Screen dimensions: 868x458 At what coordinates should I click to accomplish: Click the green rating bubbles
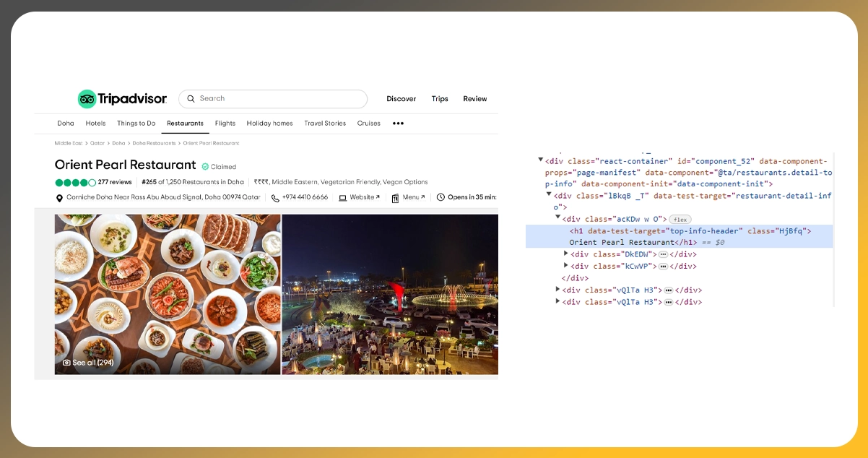point(75,182)
